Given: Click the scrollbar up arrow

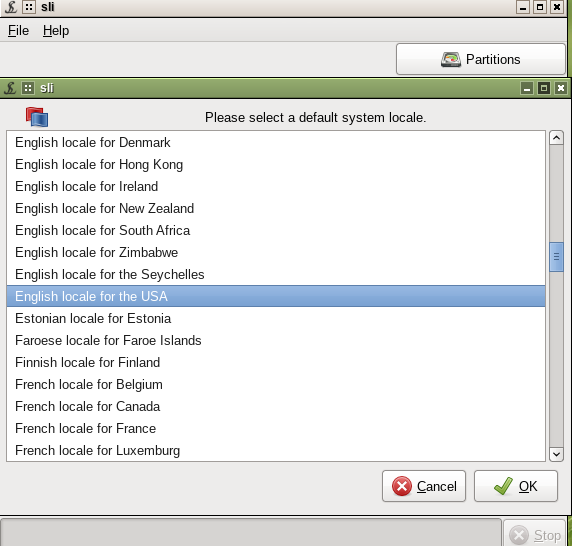Looking at the screenshot, I should (x=556, y=138).
